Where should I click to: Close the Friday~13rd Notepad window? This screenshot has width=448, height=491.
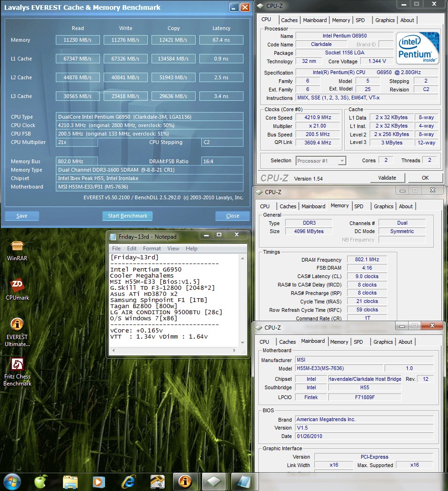pyautogui.click(x=237, y=234)
